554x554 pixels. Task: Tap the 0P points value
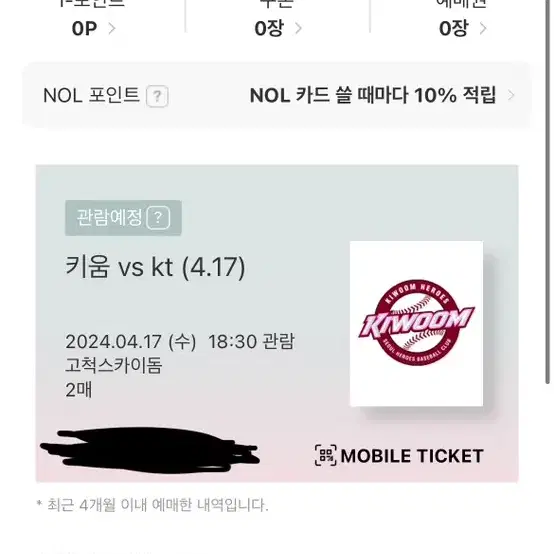click(x=84, y=29)
